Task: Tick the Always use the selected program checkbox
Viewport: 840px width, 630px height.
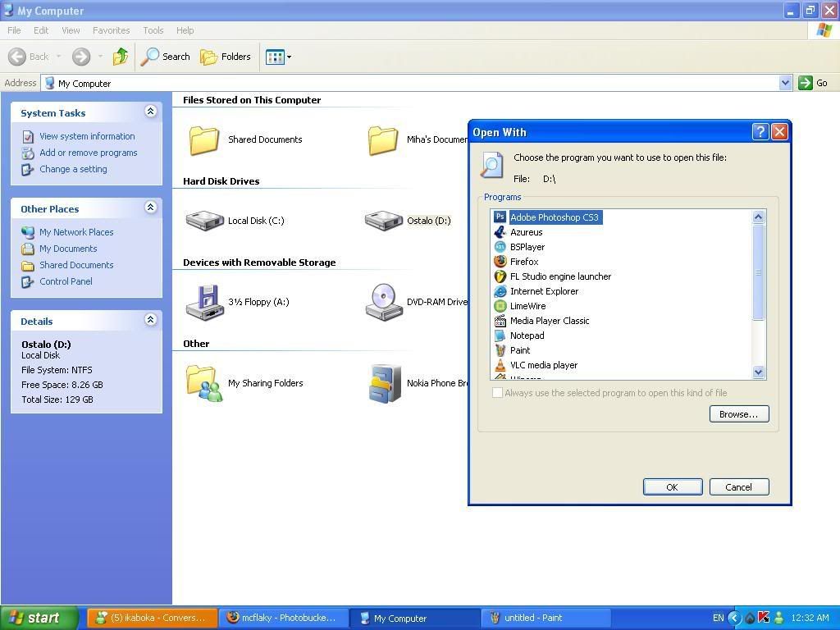Action: pyautogui.click(x=497, y=393)
